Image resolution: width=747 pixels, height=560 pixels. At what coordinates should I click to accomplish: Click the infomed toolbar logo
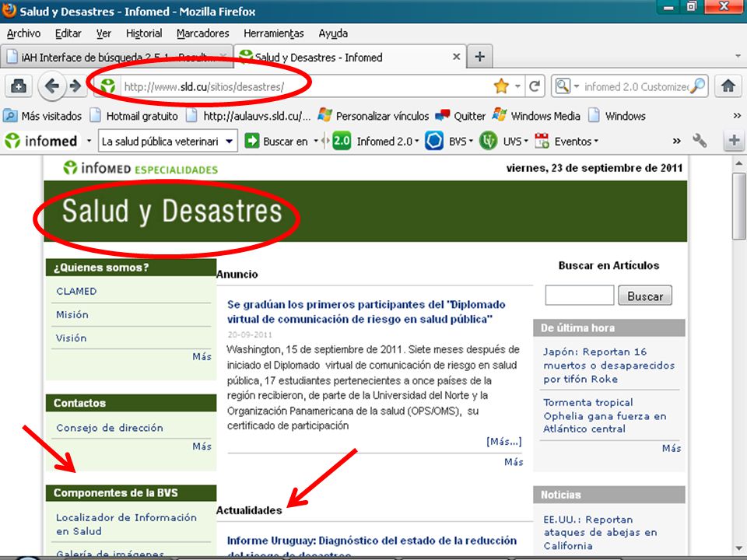tap(41, 141)
